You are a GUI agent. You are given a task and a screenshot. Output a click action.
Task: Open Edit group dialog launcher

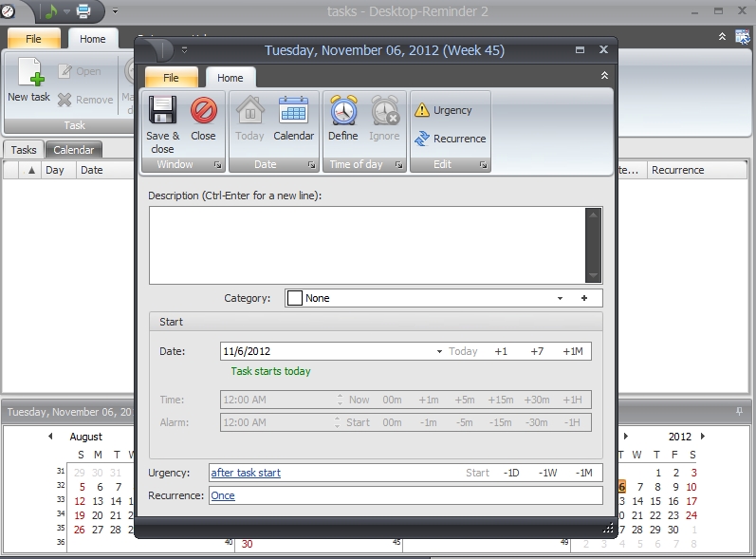coord(483,165)
